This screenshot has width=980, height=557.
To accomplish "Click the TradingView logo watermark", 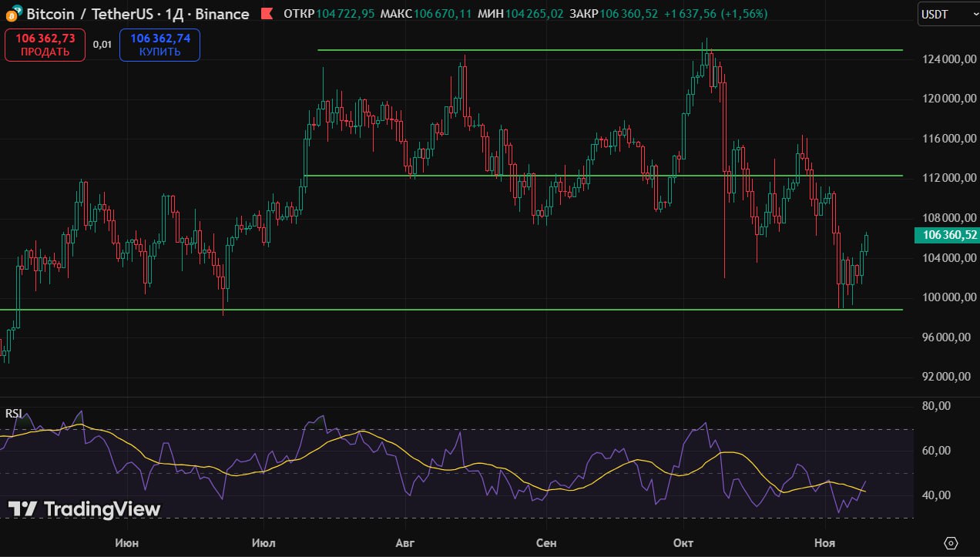I will click(84, 509).
